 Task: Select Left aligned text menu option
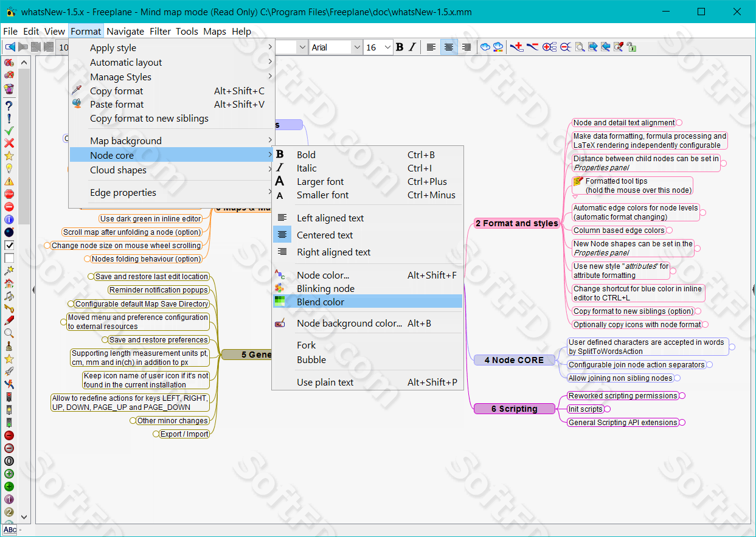[x=367, y=218]
